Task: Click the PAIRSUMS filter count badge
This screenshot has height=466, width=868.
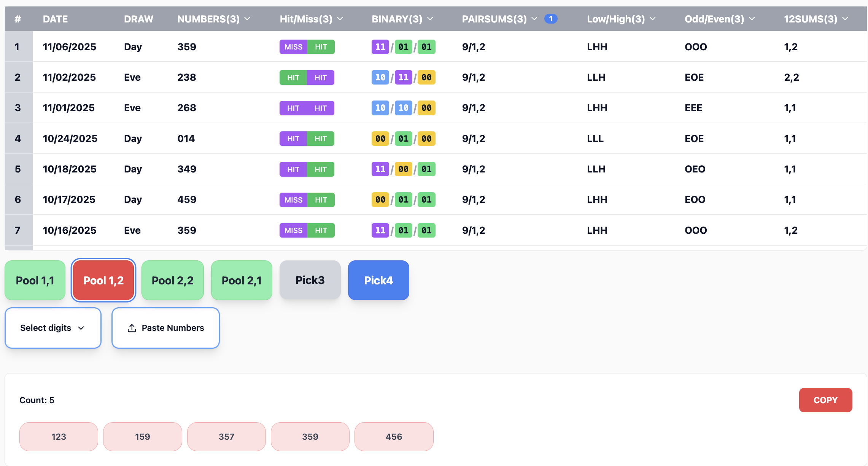Action: click(x=550, y=19)
